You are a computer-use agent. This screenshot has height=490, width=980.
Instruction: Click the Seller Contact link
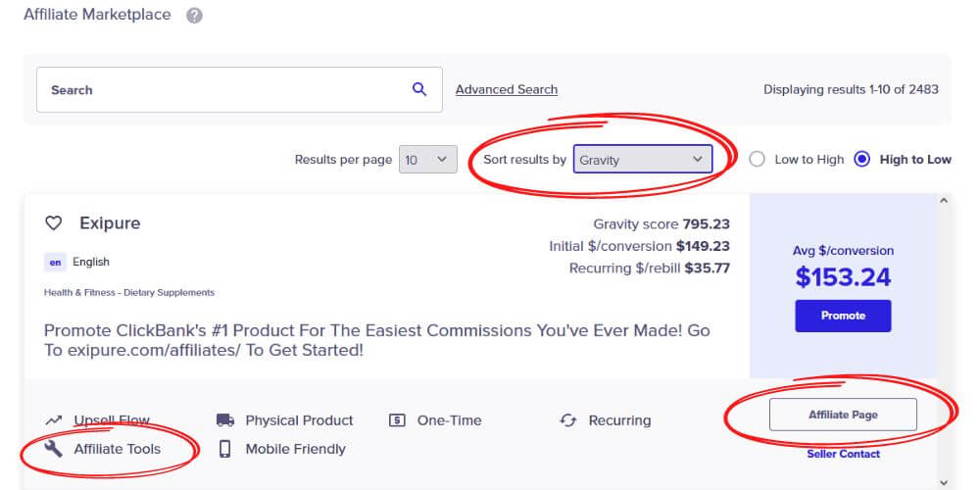[x=843, y=454]
